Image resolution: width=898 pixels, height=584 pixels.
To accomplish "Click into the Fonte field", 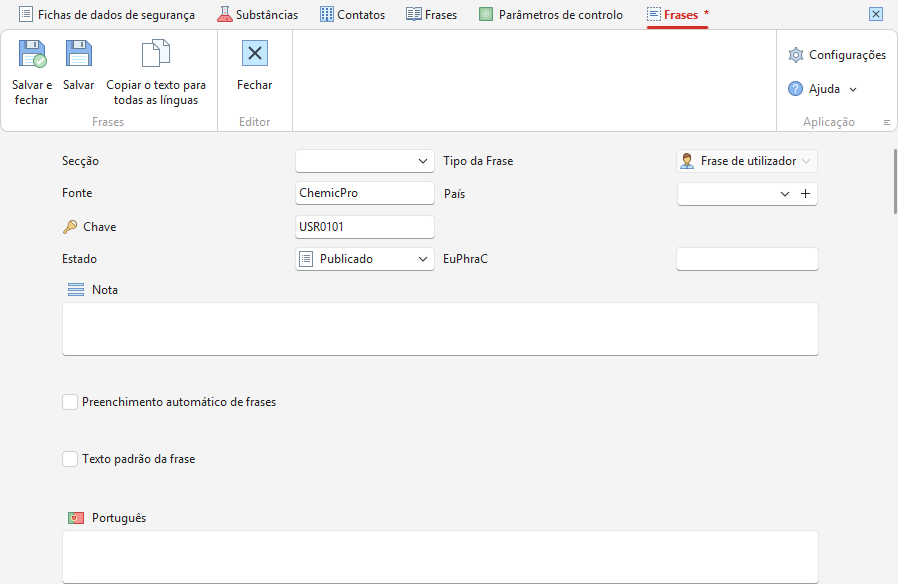I will coord(365,193).
